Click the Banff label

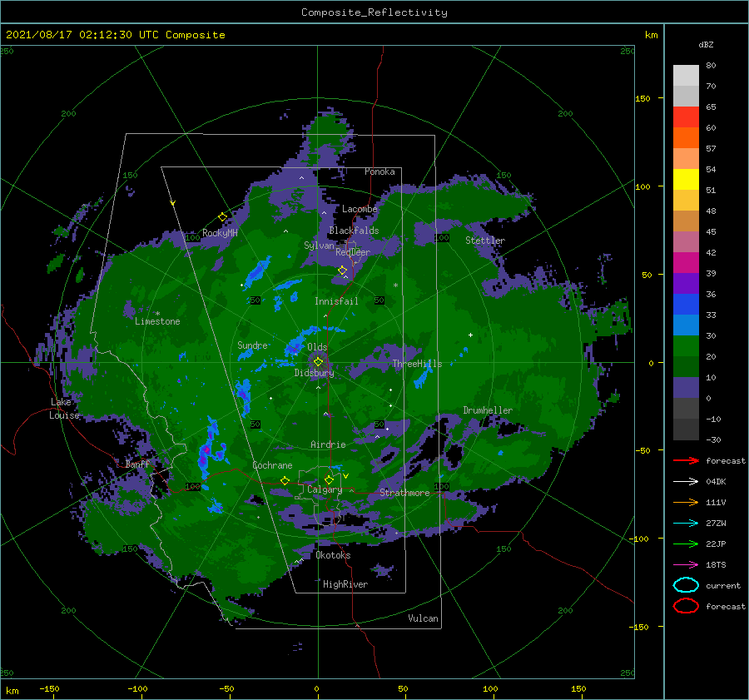coord(137,464)
